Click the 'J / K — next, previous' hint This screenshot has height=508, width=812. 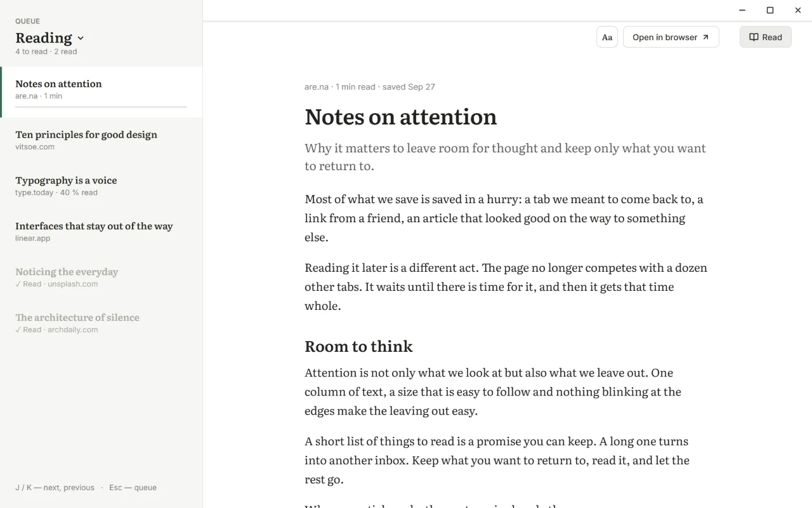tap(55, 488)
